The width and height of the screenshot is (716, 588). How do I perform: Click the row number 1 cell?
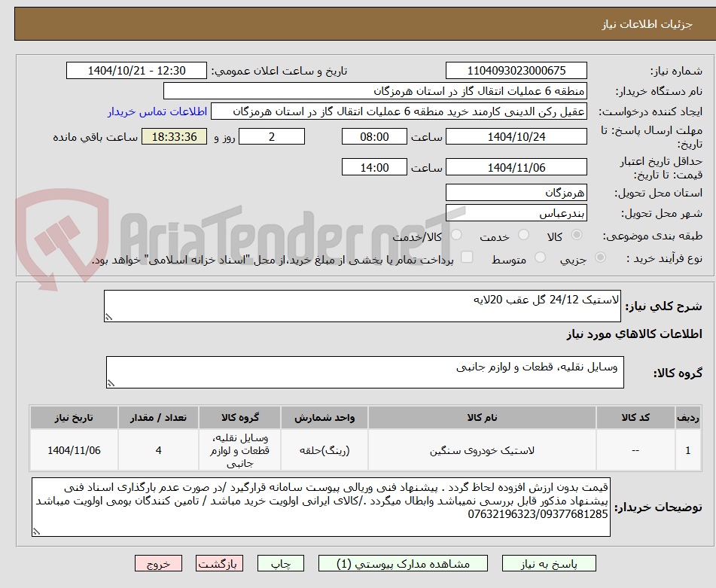click(688, 450)
